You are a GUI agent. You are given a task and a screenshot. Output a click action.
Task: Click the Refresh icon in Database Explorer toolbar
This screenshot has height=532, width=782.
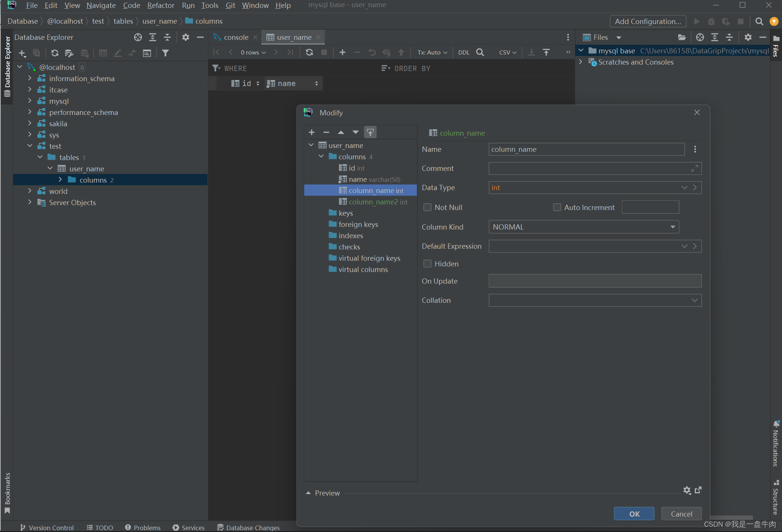[55, 53]
